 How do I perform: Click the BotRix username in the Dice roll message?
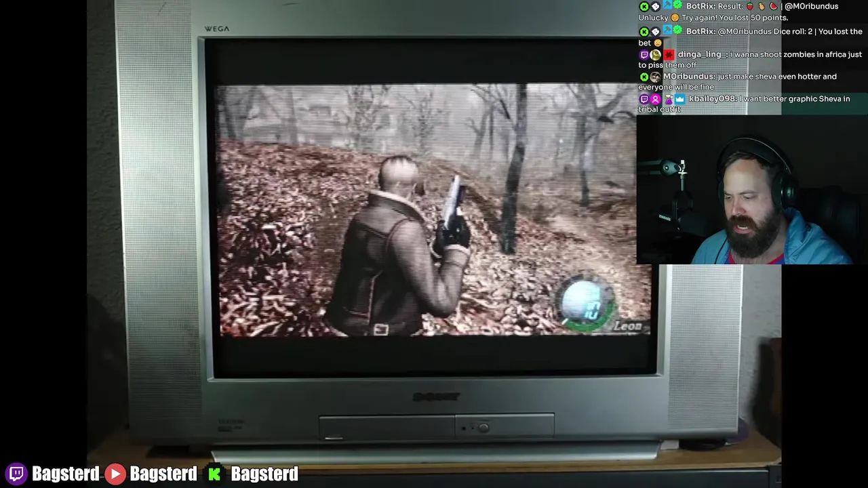tap(701, 31)
